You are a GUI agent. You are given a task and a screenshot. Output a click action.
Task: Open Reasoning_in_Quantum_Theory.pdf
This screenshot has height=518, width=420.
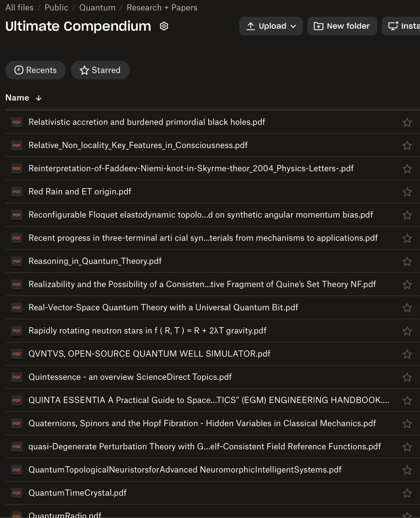pyautogui.click(x=95, y=261)
